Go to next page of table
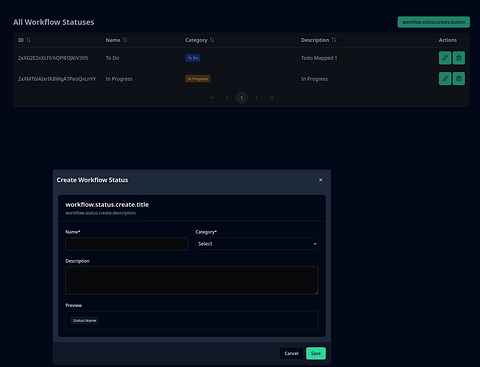480x367 pixels. [256, 98]
